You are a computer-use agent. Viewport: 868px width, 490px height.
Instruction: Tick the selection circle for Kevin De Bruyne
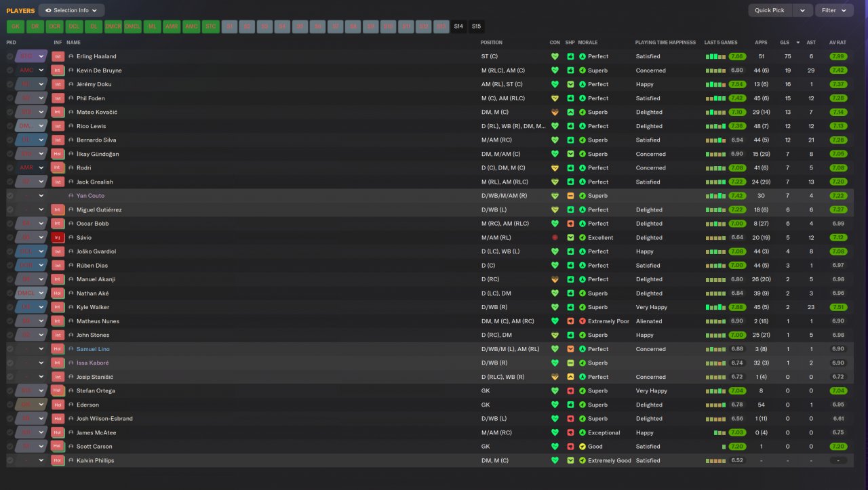point(9,70)
